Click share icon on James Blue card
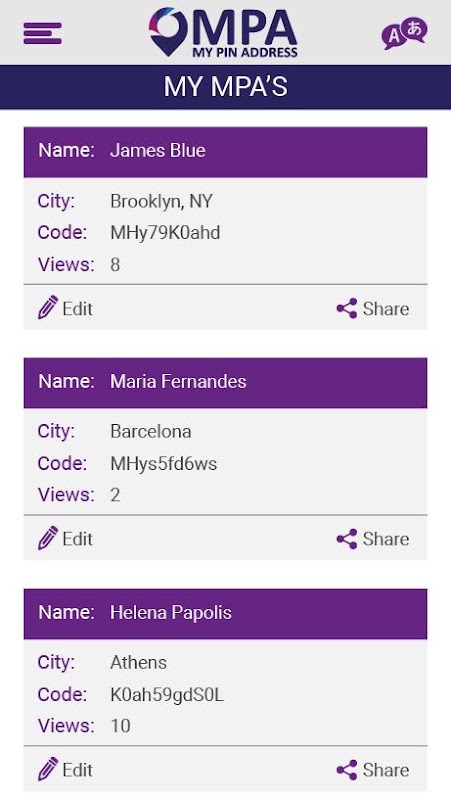451x800 pixels. [347, 309]
